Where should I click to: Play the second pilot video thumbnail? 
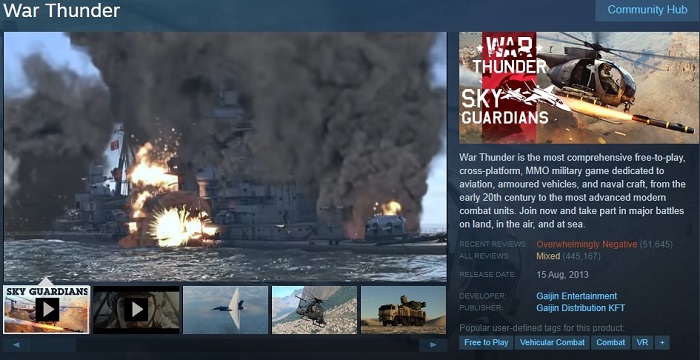click(x=137, y=310)
